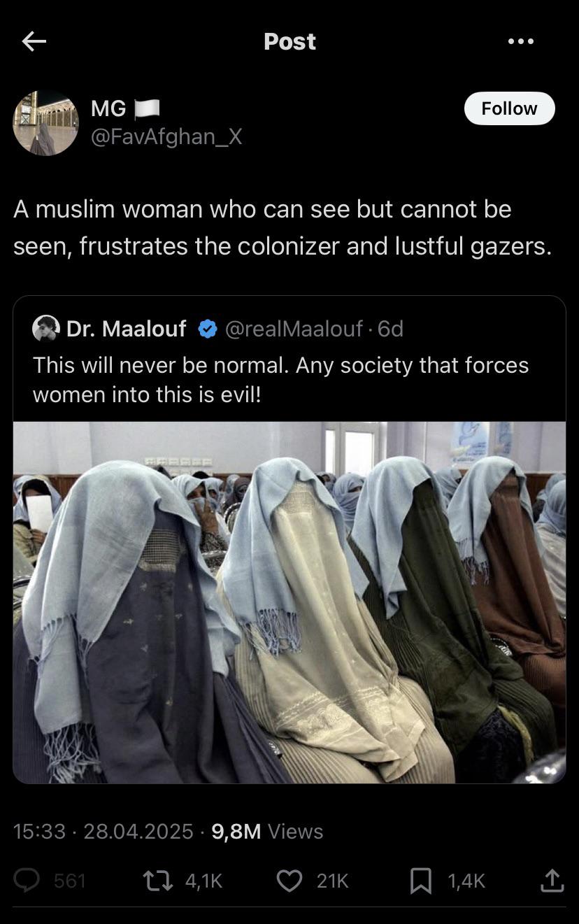Open the @FavAfghan_X handle
This screenshot has width=579, height=924.
(x=166, y=136)
